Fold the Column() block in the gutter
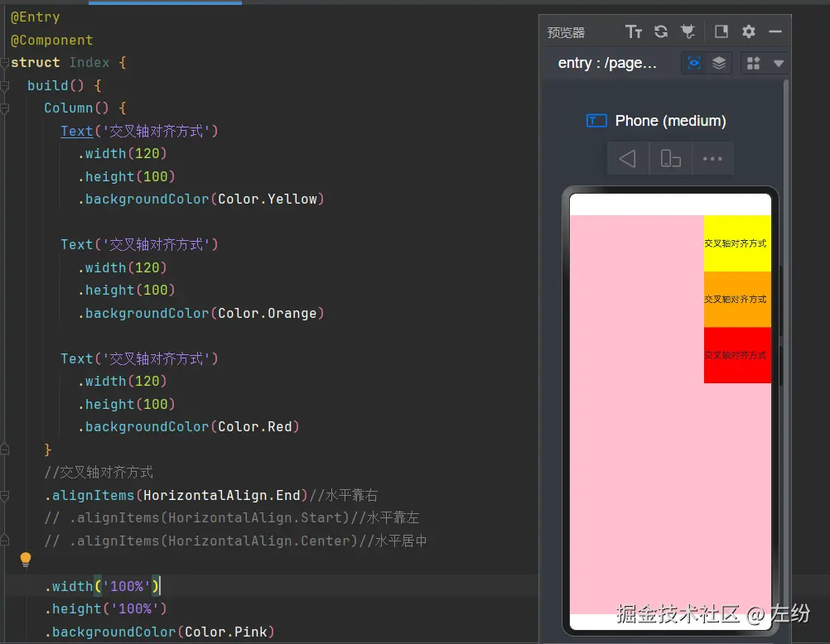The height and width of the screenshot is (644, 830). point(5,108)
